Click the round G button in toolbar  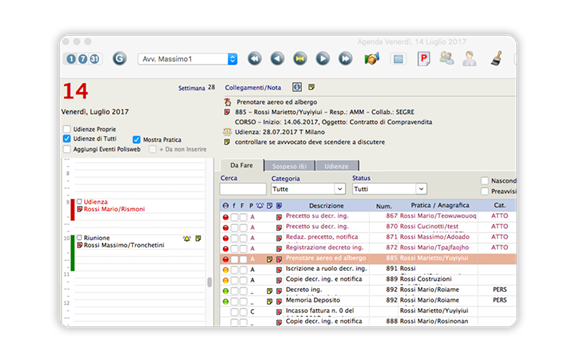pos(119,58)
